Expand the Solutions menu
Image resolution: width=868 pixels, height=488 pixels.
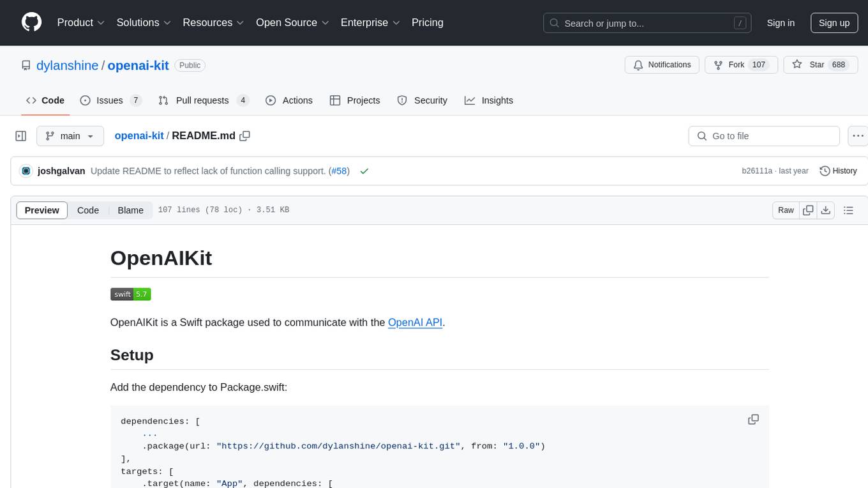[144, 22]
